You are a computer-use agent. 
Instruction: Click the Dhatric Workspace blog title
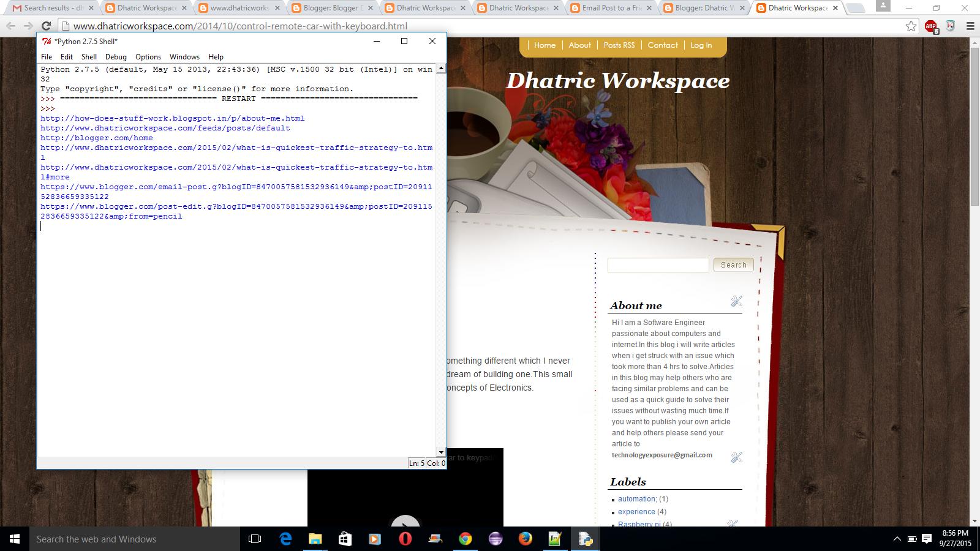point(617,81)
